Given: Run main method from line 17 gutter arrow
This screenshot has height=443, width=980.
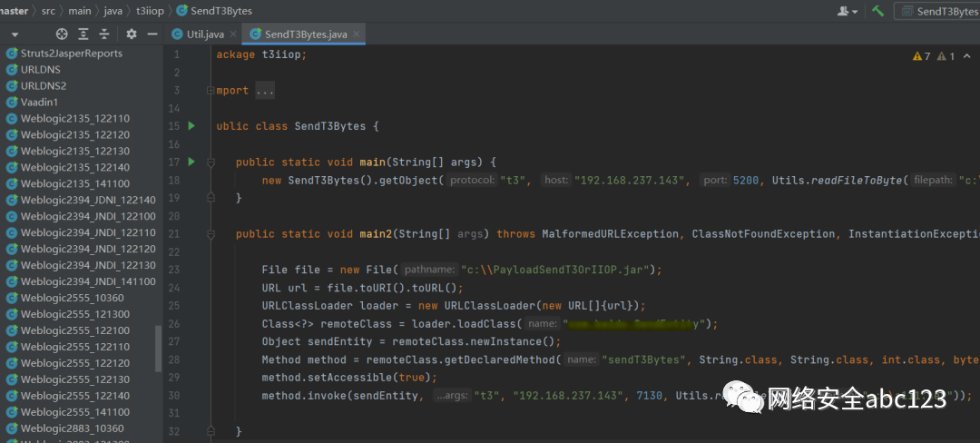Looking at the screenshot, I should tap(191, 162).
